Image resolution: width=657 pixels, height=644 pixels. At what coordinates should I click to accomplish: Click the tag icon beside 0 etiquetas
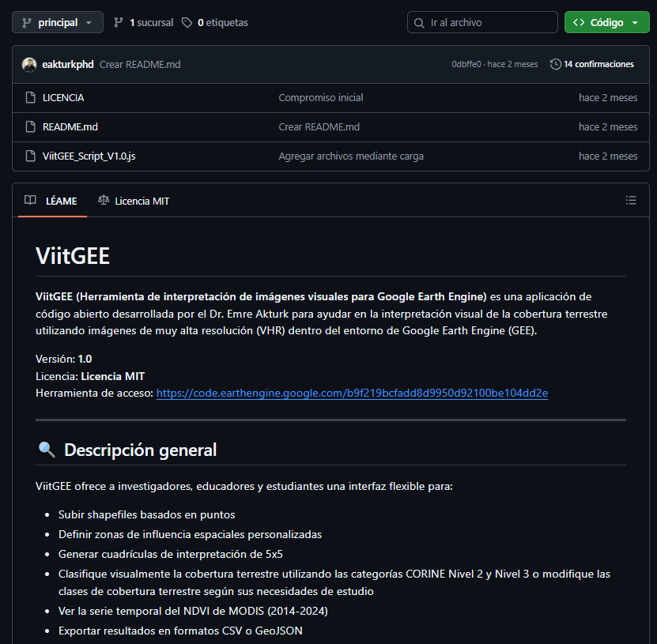coord(187,23)
